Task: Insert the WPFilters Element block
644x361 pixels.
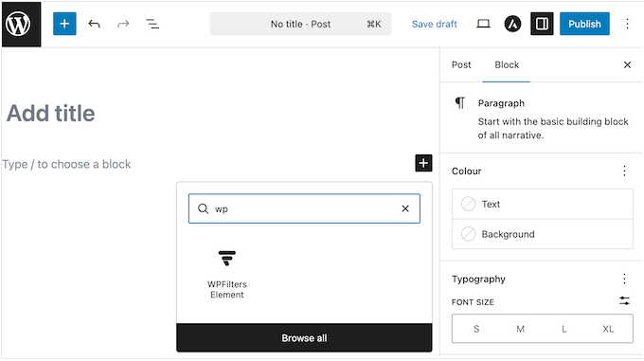Action: click(x=226, y=275)
